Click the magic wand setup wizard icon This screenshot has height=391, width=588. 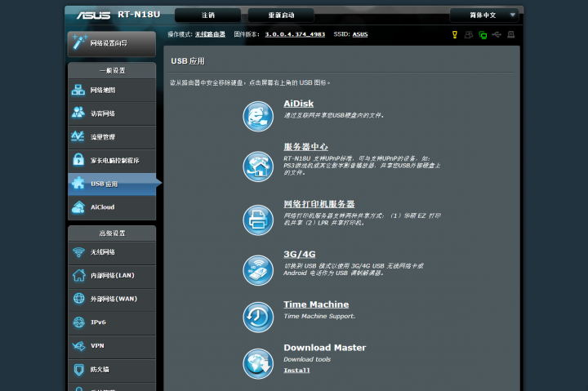[79, 42]
